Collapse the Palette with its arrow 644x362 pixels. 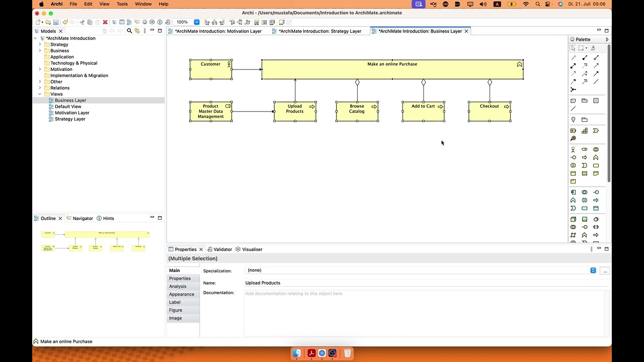tap(607, 39)
